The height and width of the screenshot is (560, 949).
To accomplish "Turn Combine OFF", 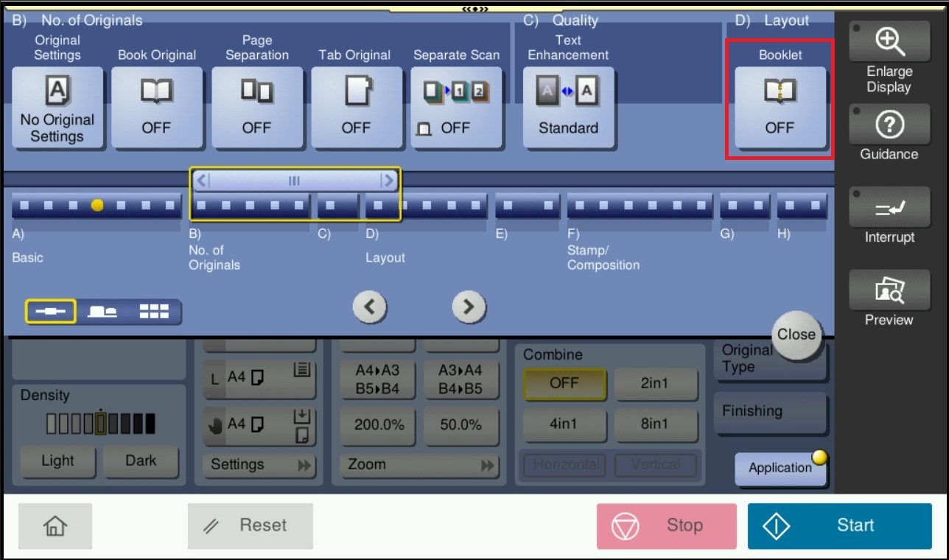I will (x=564, y=382).
